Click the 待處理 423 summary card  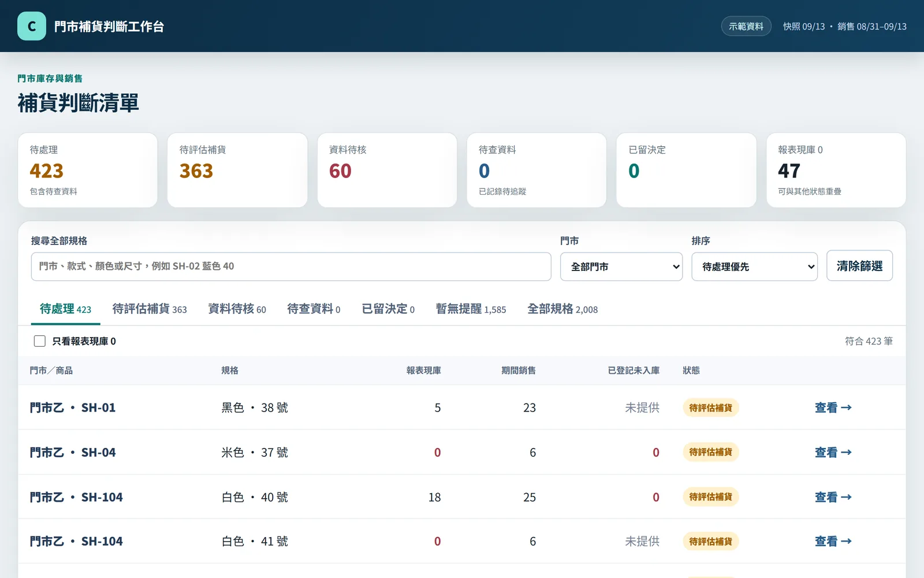click(x=88, y=170)
